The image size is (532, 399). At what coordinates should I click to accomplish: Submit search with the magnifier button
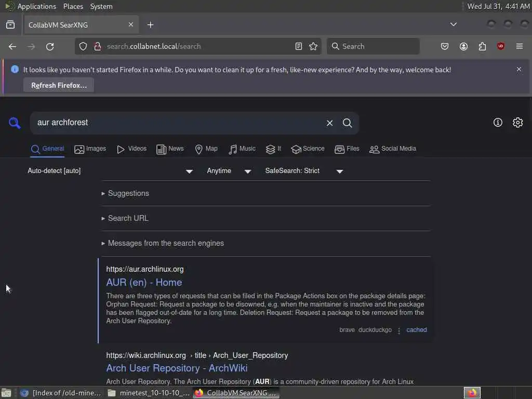(x=347, y=123)
